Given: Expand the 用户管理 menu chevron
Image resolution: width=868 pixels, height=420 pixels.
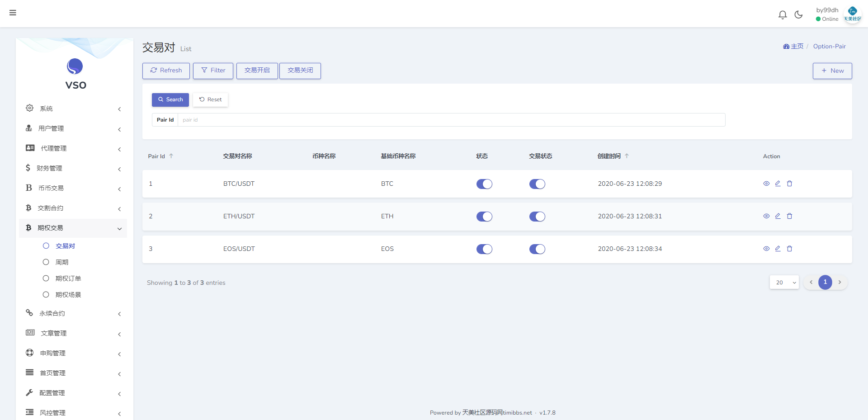Looking at the screenshot, I should point(119,129).
